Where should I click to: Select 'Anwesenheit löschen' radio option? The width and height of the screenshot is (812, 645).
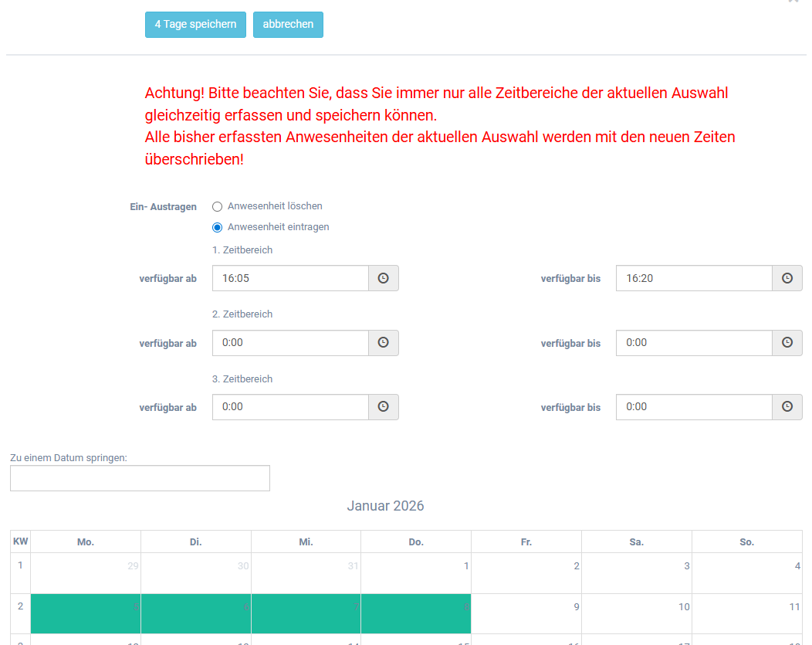tap(218, 207)
